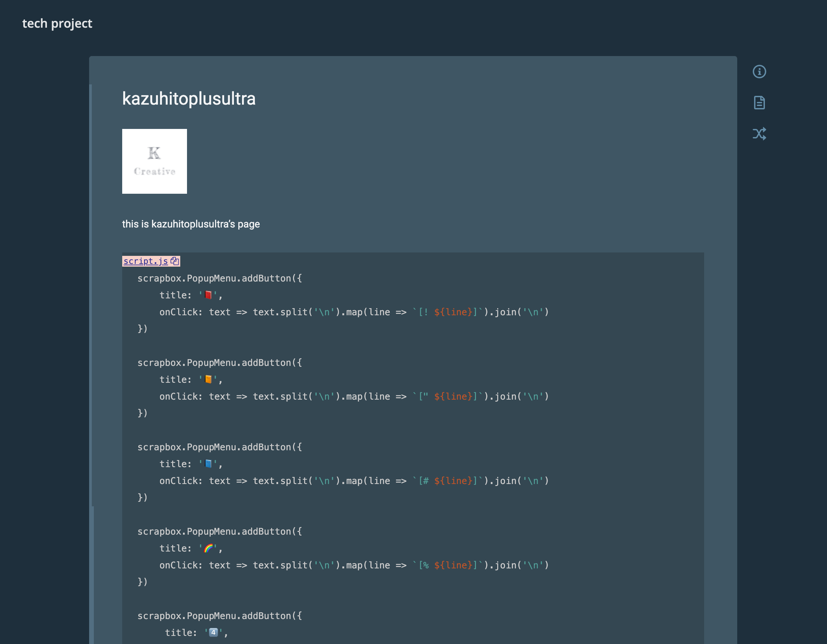
Task: Click the red book emoji in the title string
Action: coord(208,295)
